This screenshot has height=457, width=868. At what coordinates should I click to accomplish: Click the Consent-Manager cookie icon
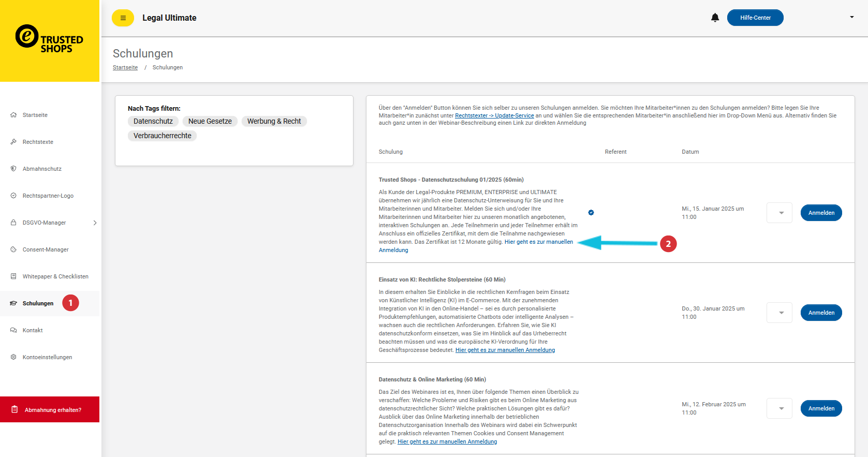[x=13, y=249]
